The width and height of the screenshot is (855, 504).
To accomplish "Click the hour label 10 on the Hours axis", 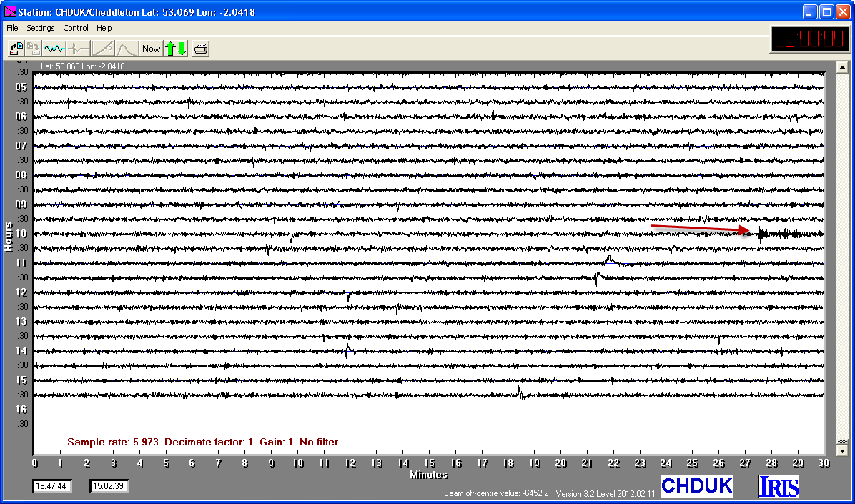I will [21, 234].
